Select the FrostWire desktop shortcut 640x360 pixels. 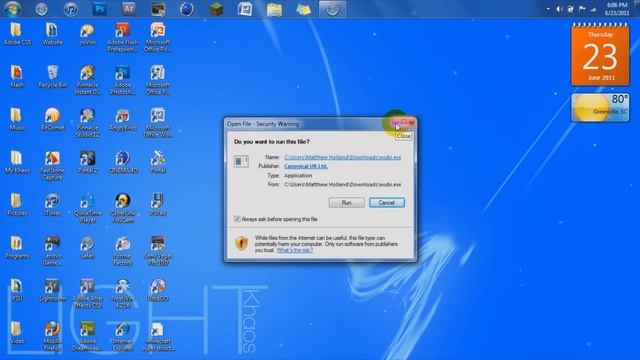tap(122, 294)
